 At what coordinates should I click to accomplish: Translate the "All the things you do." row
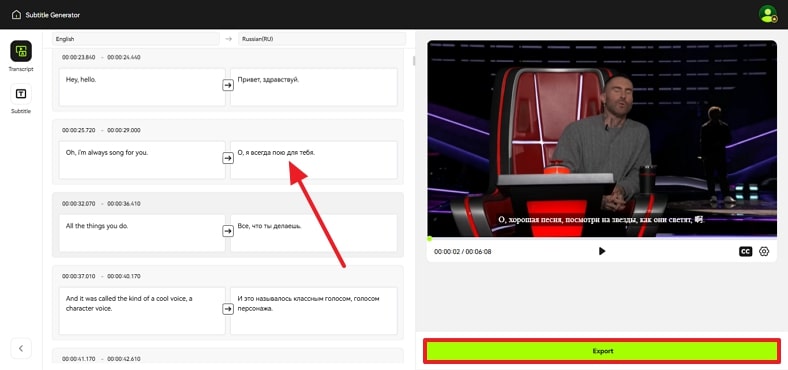pos(228,231)
